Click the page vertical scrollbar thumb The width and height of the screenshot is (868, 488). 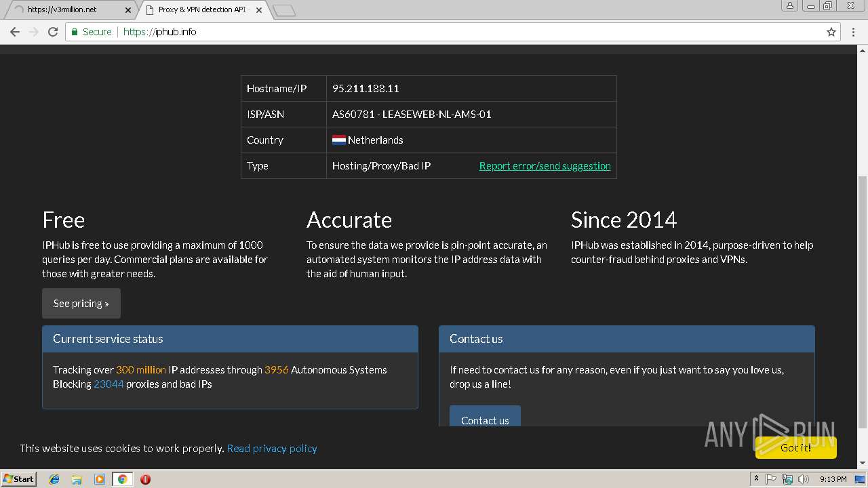point(863,302)
